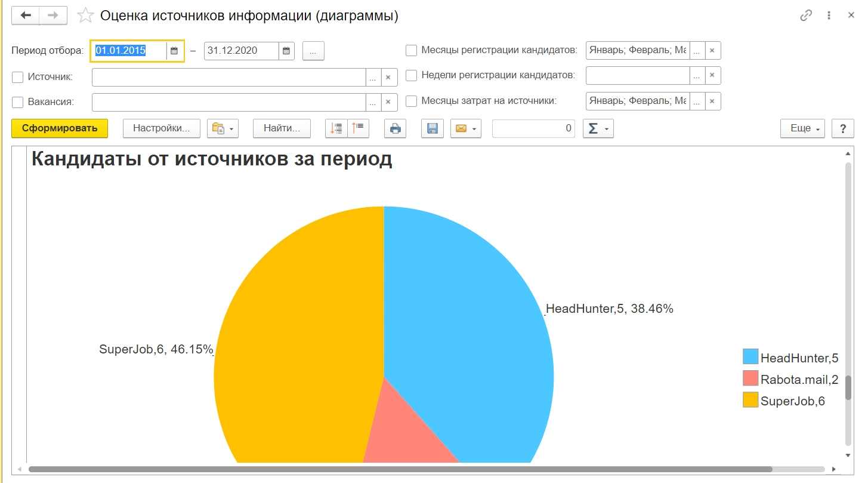
Task: Click the title "Кандидаты от источников за период"
Action: pyautogui.click(x=212, y=159)
